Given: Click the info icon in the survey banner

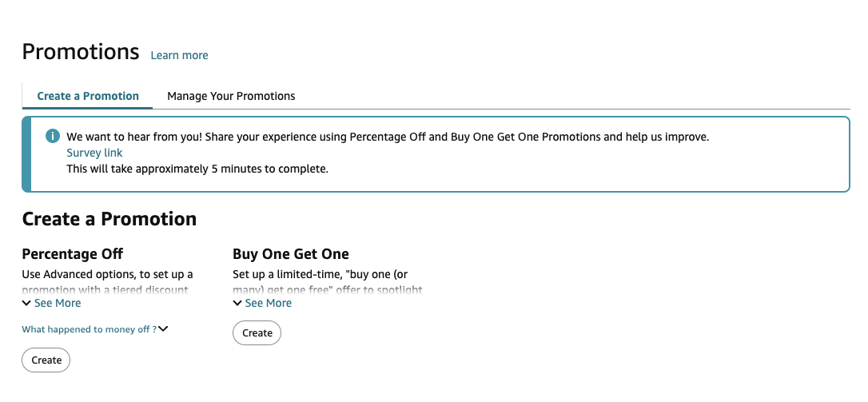Looking at the screenshot, I should (53, 137).
